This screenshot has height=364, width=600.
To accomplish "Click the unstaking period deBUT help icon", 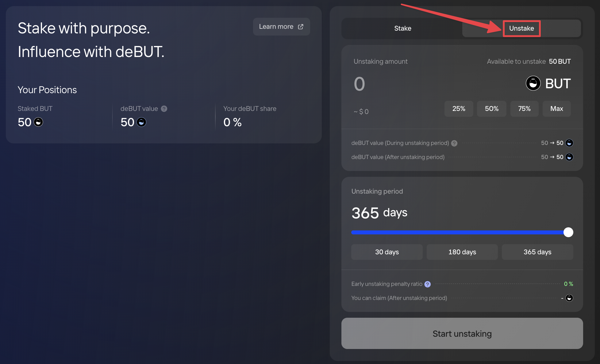I will point(454,143).
